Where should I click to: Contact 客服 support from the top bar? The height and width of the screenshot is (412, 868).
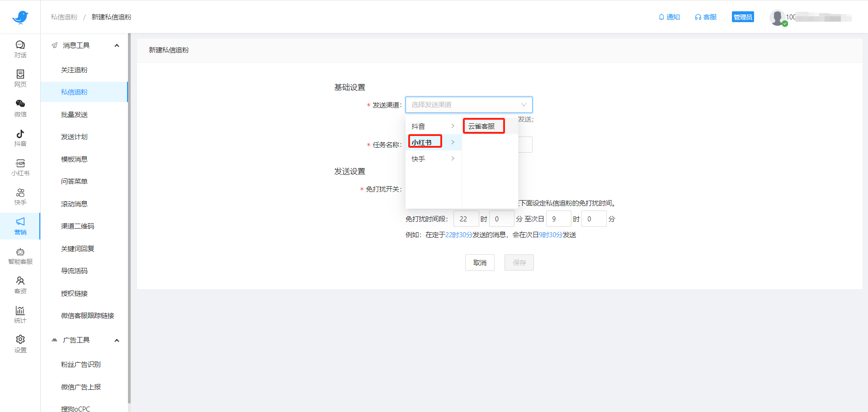pos(705,17)
